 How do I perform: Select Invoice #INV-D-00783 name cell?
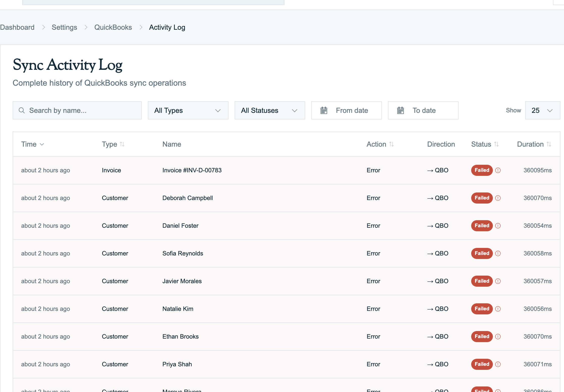(192, 170)
